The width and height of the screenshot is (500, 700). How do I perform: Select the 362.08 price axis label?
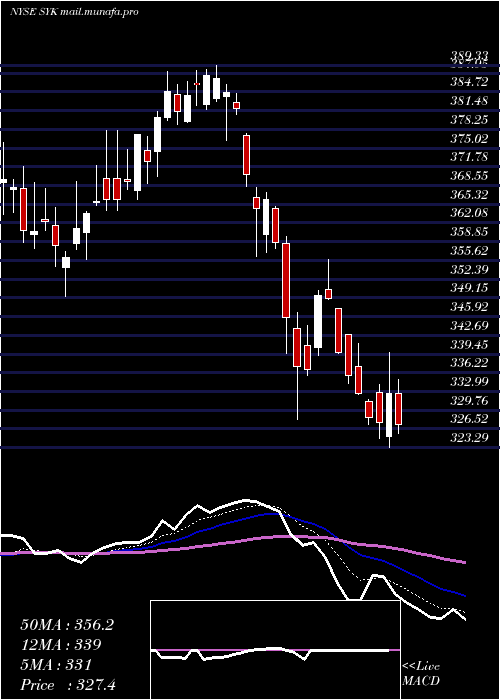pos(469,213)
